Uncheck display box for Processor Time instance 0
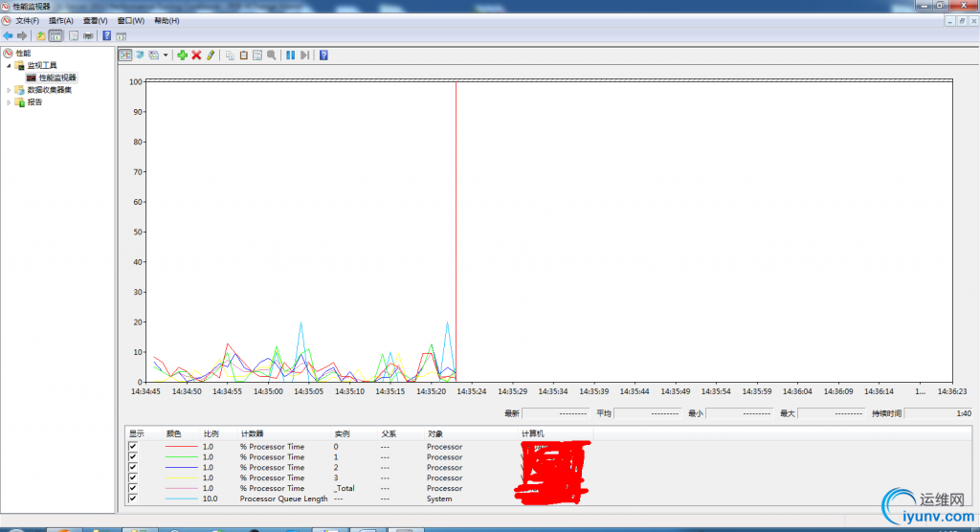This screenshot has height=532, width=980. pyautogui.click(x=133, y=447)
